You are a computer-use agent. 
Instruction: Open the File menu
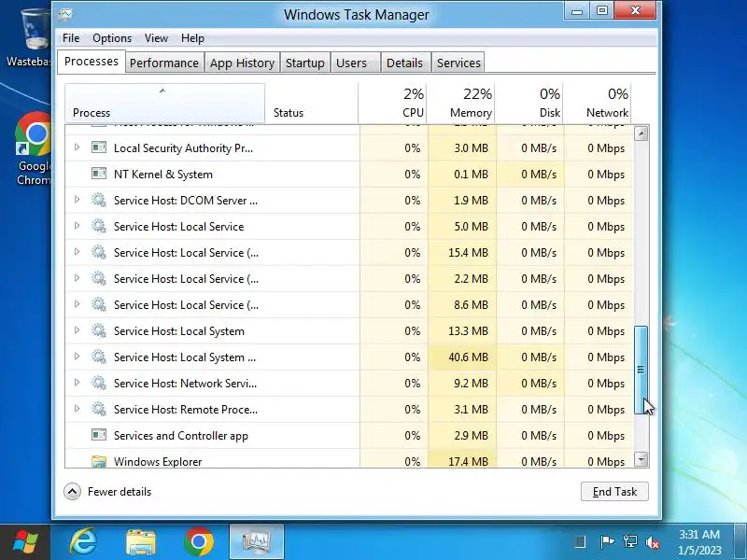(71, 38)
